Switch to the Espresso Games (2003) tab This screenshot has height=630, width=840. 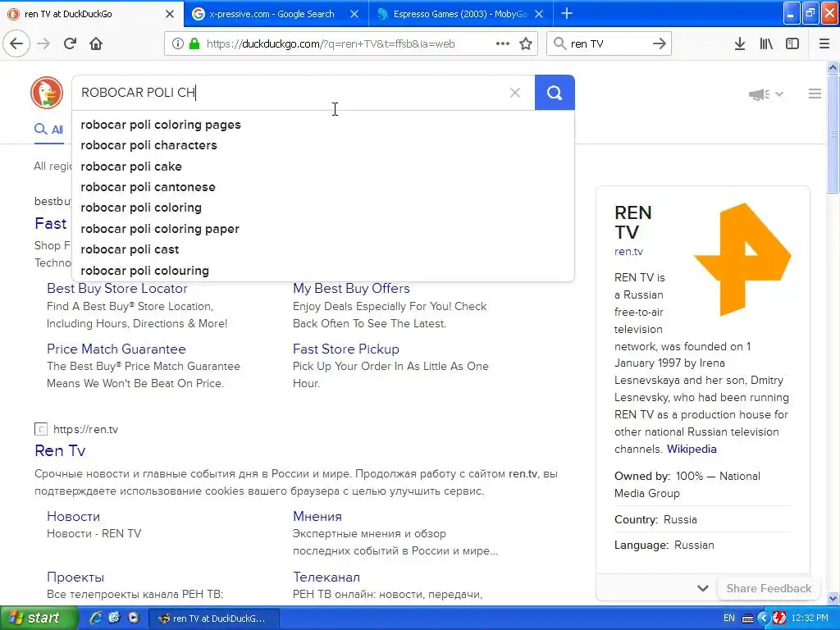pos(455,14)
